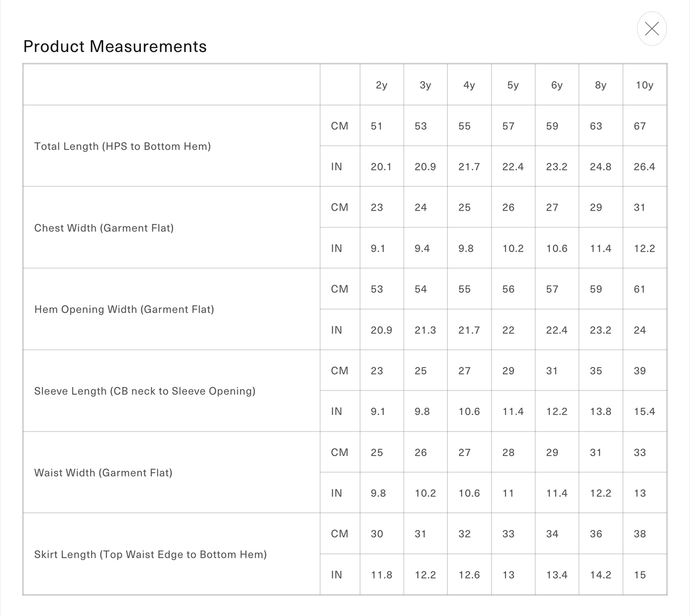Click the 3y size column header
This screenshot has width=690, height=616.
[x=425, y=85]
